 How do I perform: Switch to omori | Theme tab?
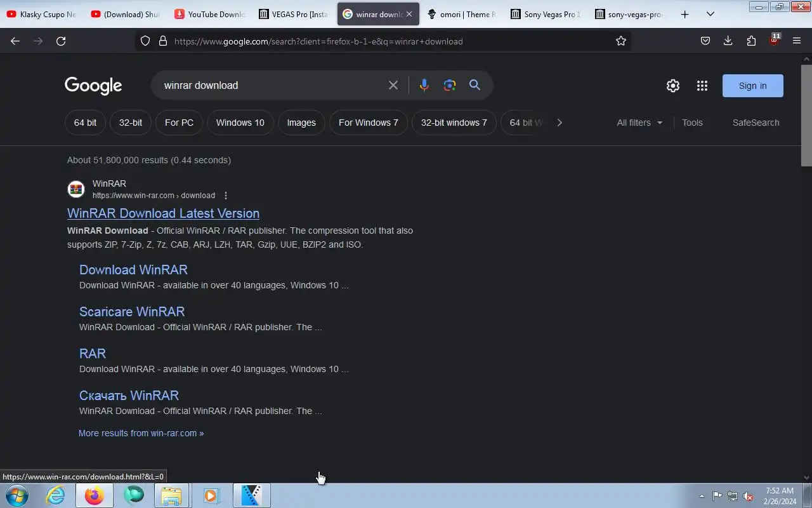point(462,14)
